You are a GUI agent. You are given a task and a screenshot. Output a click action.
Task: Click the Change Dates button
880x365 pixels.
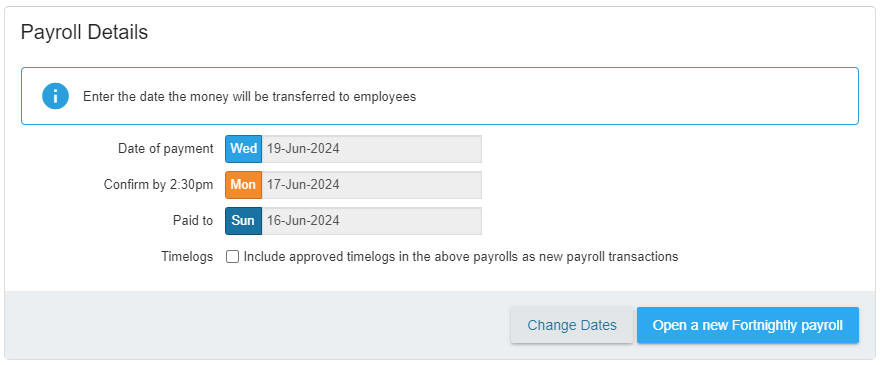pyautogui.click(x=572, y=325)
